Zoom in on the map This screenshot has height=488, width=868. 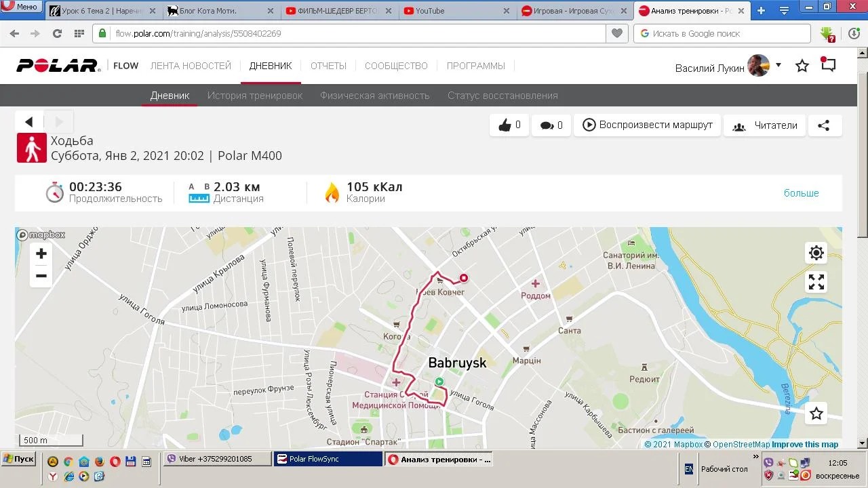point(41,253)
